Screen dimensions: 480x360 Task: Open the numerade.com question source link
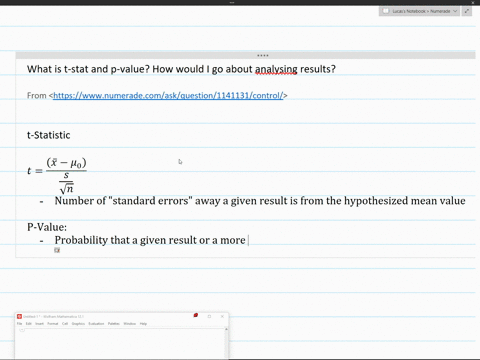[x=168, y=96]
